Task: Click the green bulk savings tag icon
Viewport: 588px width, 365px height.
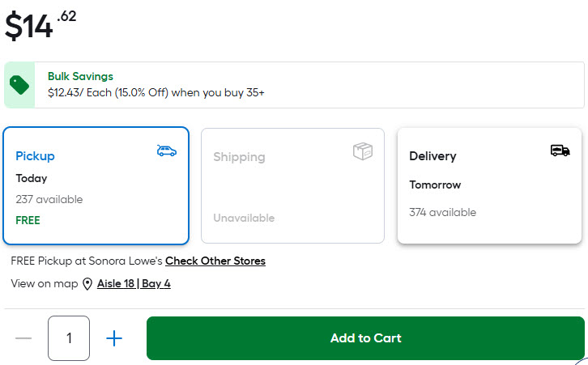Action: click(x=19, y=84)
